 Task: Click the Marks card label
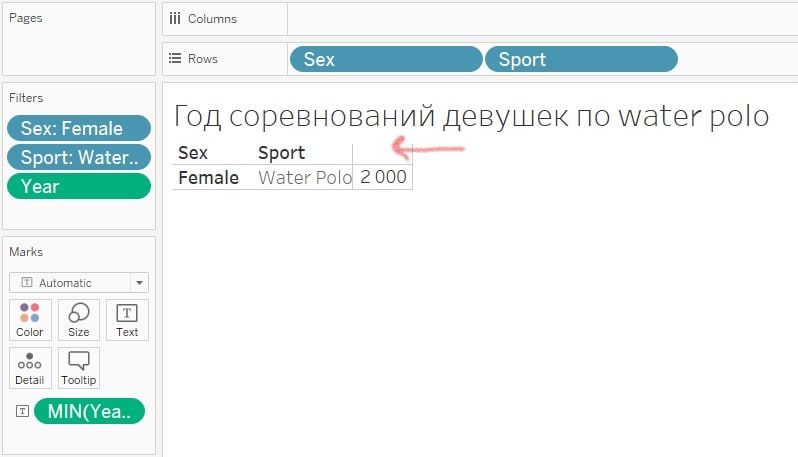[26, 252]
